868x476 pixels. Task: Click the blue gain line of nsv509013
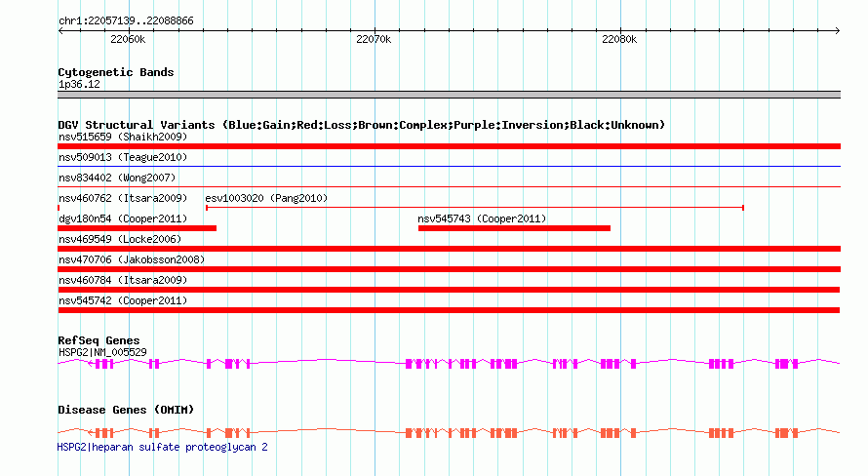(449, 166)
